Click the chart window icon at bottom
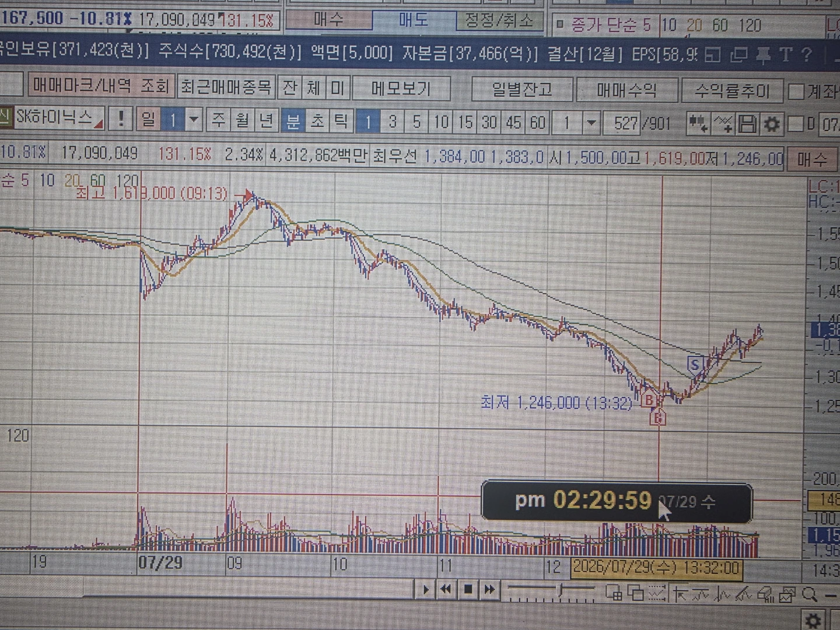The height and width of the screenshot is (630, 840). (x=787, y=595)
